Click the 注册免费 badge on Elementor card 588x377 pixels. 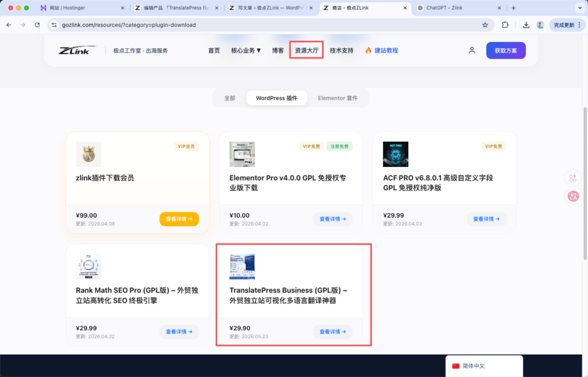tap(339, 146)
